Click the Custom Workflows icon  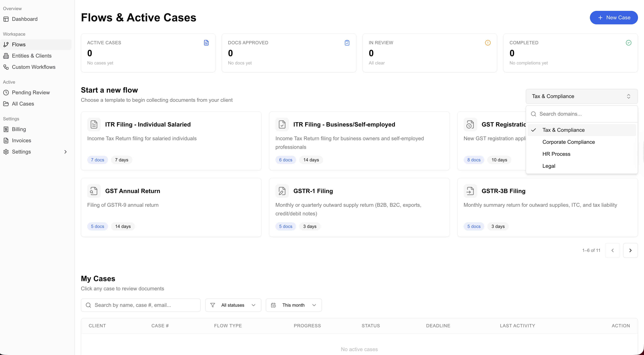[6, 67]
